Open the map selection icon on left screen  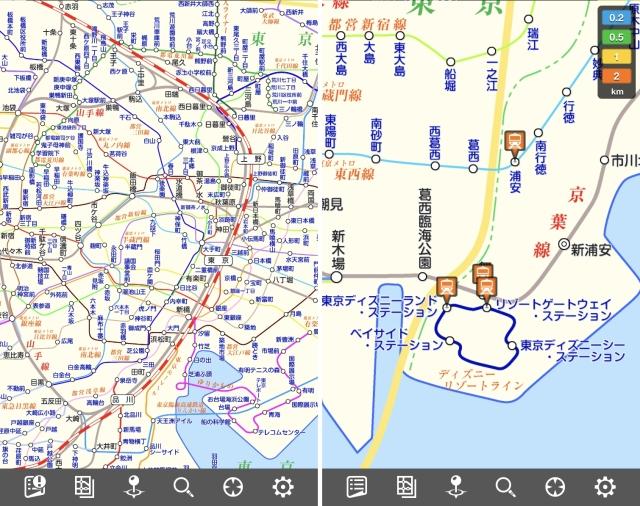coord(84,487)
